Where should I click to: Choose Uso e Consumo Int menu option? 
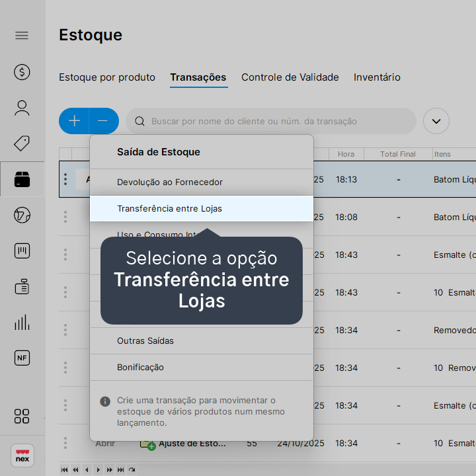(157, 234)
